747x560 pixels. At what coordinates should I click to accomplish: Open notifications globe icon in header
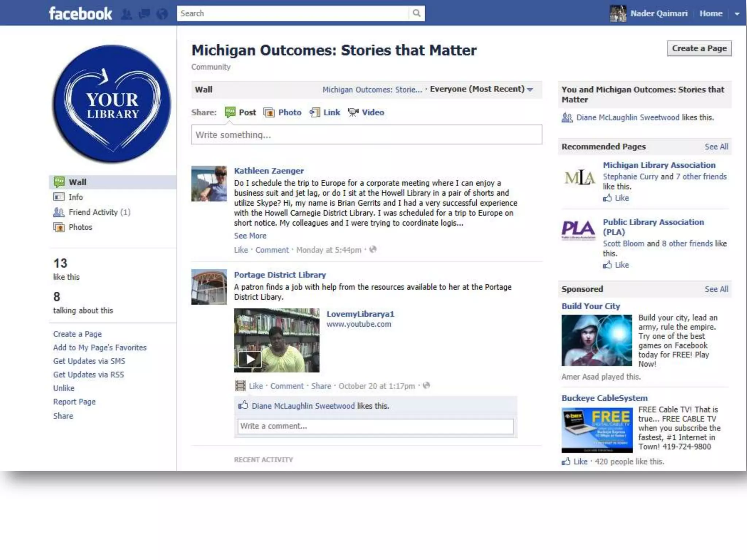(x=162, y=14)
